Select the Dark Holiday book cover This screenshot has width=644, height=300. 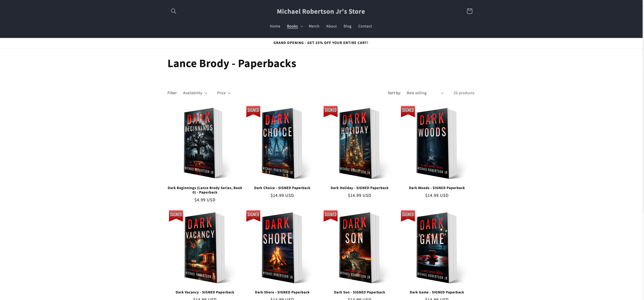pyautogui.click(x=359, y=143)
